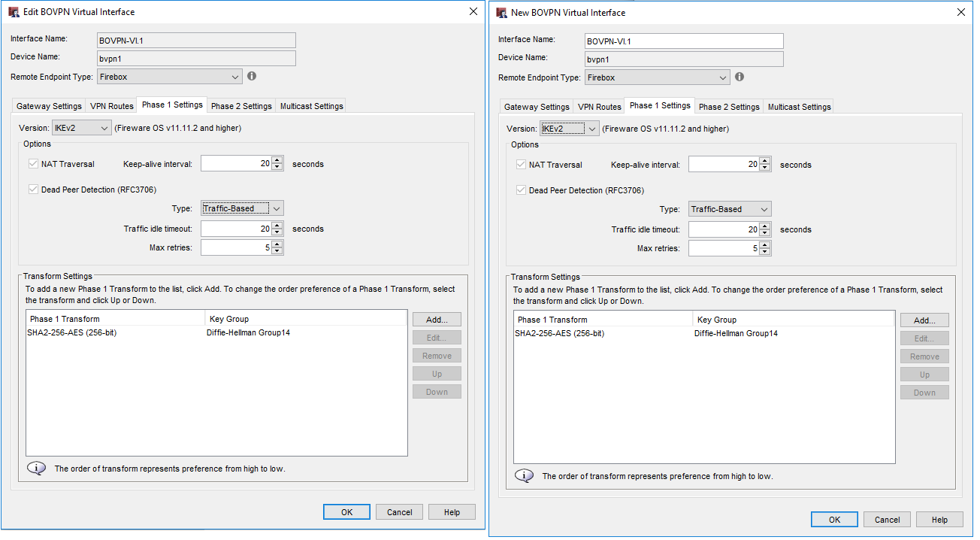This screenshot has height=540, width=980.
Task: Switch to Gateway Settings tab in Edit dialog
Action: point(49,106)
